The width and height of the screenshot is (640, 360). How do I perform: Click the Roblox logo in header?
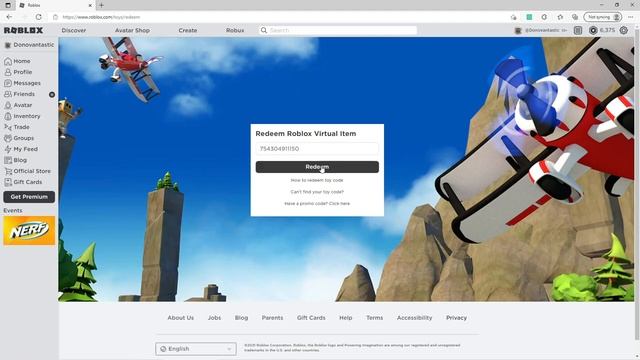tap(23, 30)
